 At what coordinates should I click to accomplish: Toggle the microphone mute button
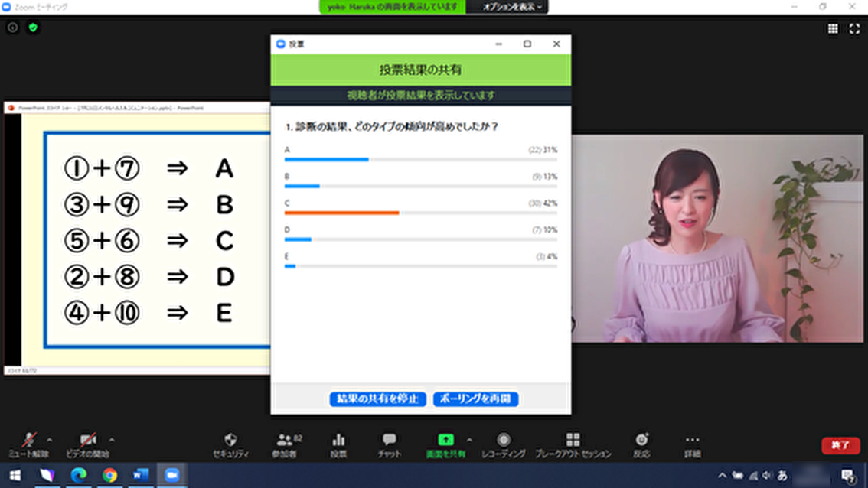(x=29, y=441)
